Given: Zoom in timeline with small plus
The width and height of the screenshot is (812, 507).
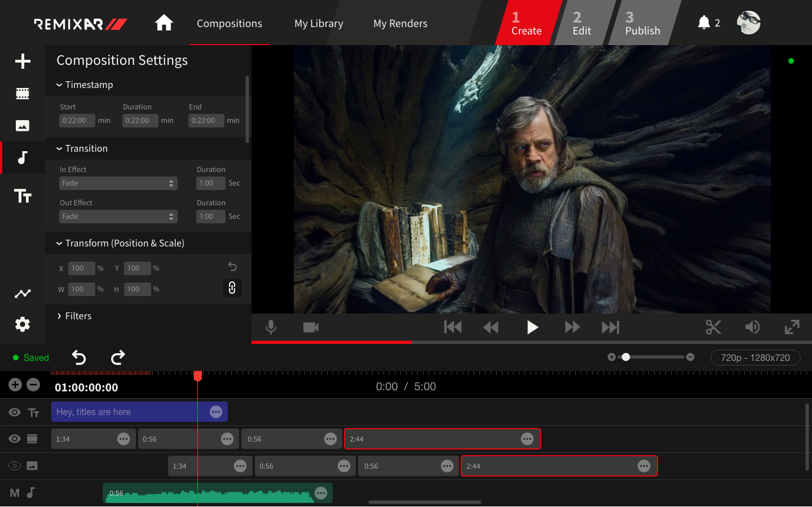Looking at the screenshot, I should point(611,357).
